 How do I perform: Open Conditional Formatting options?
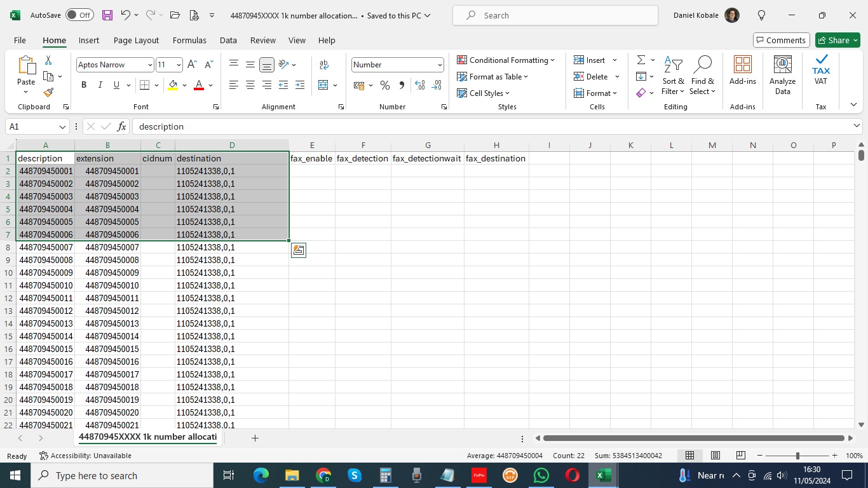(x=506, y=60)
